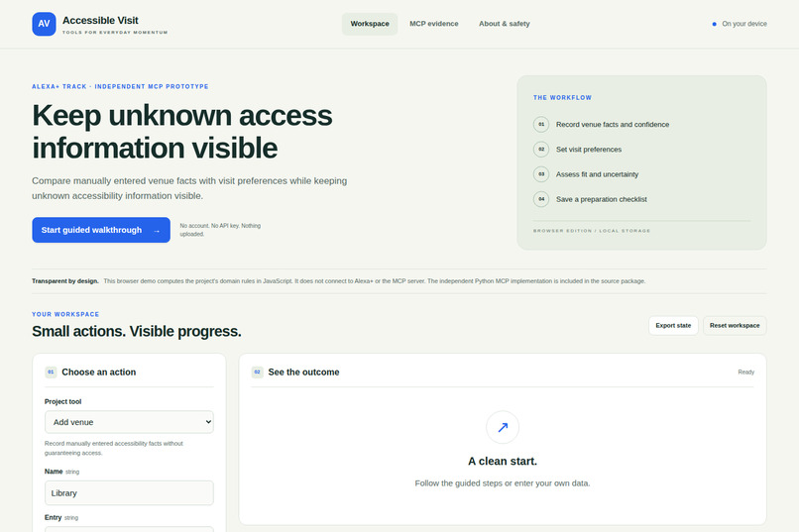Click the 'THE WORKFLOW' heading
Screen dimensions: 799x532
tap(562, 98)
